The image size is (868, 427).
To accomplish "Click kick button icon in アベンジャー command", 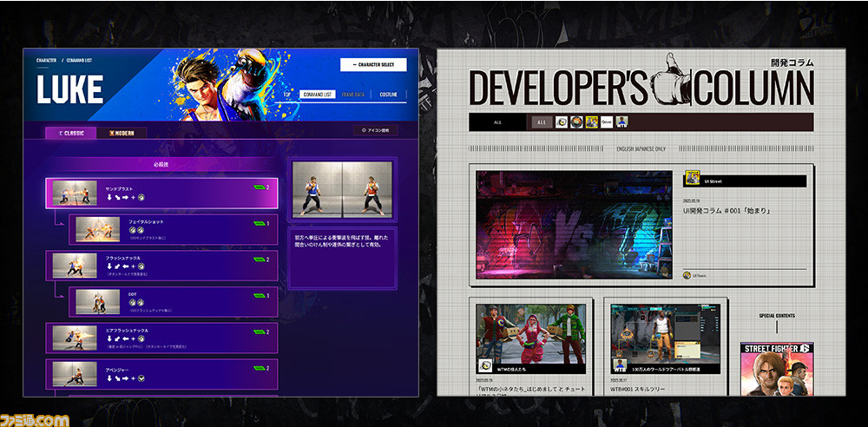I will tap(141, 378).
